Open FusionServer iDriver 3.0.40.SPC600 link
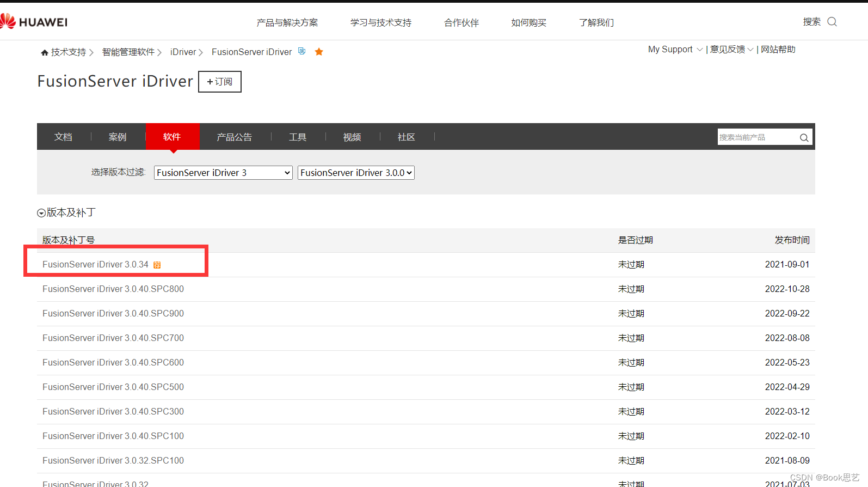 point(113,363)
